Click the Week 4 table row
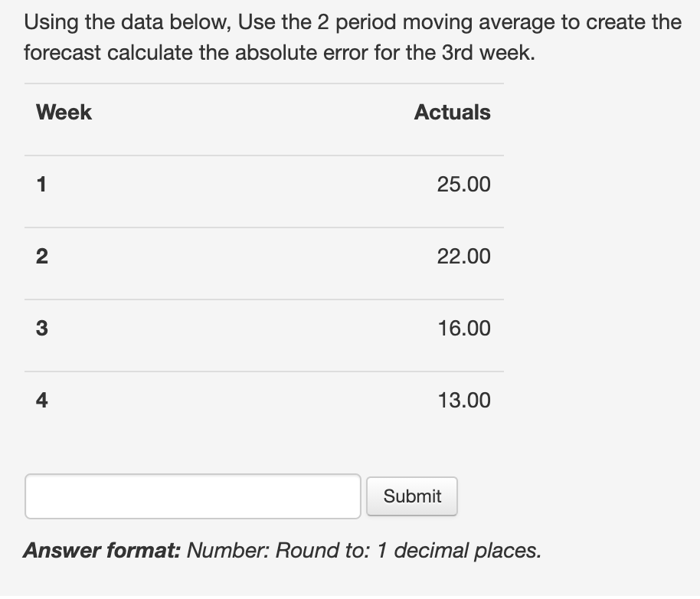The height and width of the screenshot is (599, 700). (x=264, y=400)
